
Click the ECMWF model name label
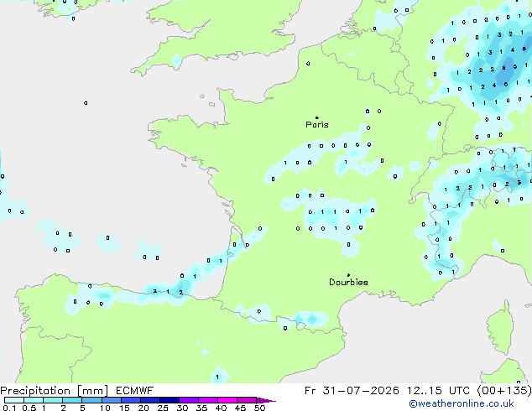[135, 391]
